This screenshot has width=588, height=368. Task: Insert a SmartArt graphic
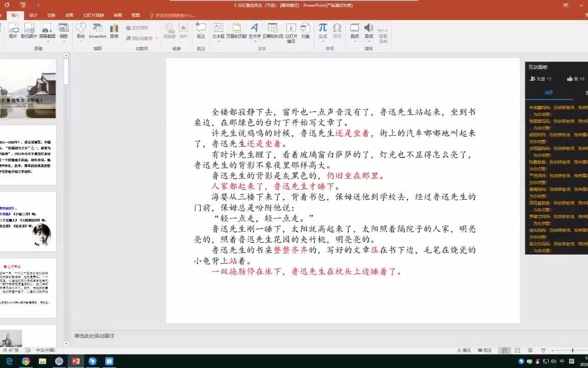pyautogui.click(x=96, y=32)
